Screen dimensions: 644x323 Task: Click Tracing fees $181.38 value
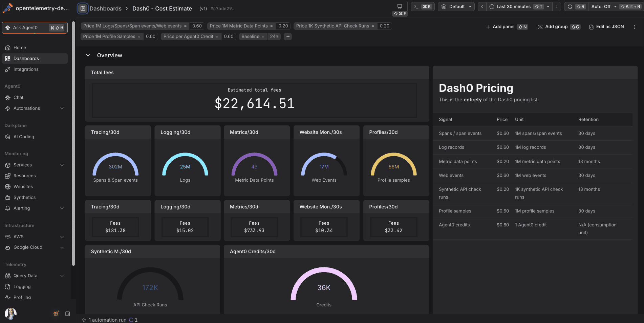tap(115, 231)
